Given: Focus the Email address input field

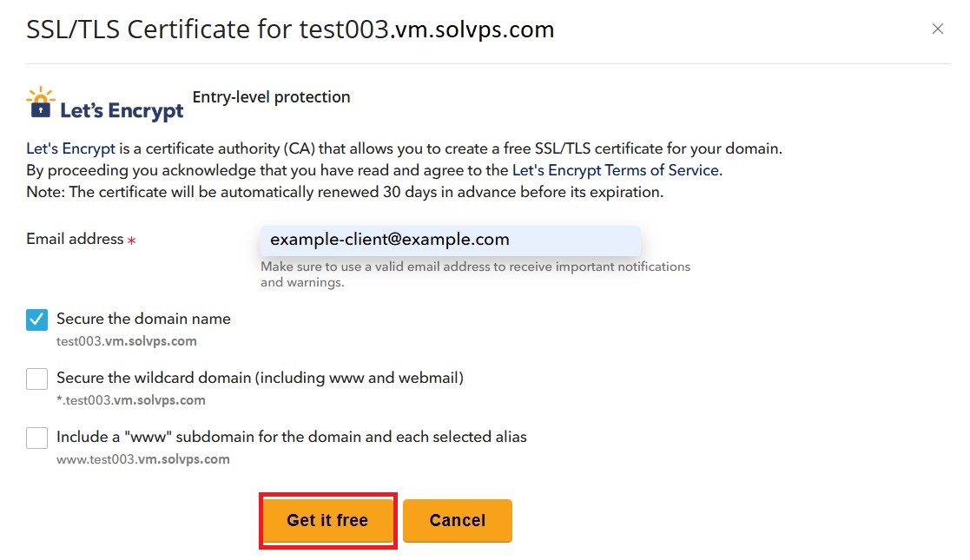Looking at the screenshot, I should (x=451, y=240).
